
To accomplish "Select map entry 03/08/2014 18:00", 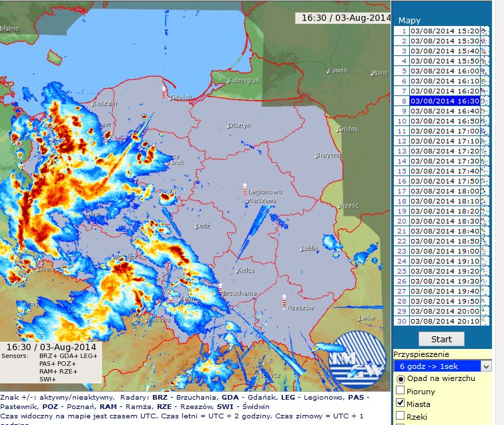I will click(445, 191).
